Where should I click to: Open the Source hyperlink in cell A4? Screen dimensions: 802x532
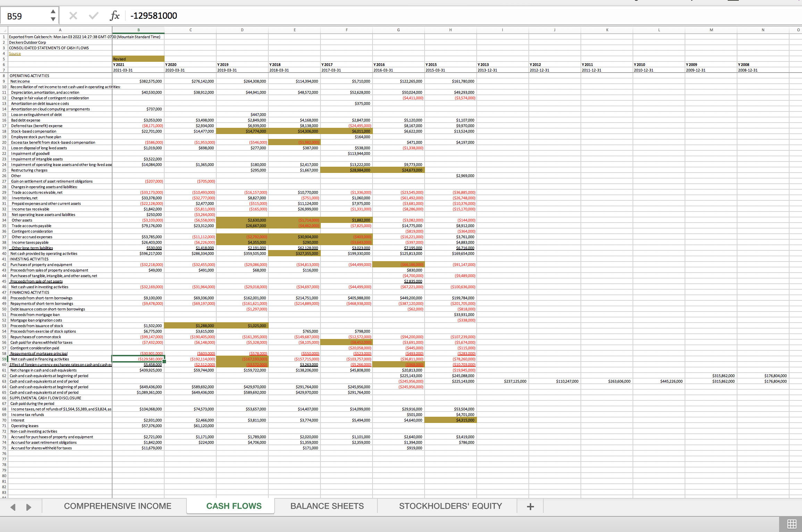pyautogui.click(x=15, y=53)
